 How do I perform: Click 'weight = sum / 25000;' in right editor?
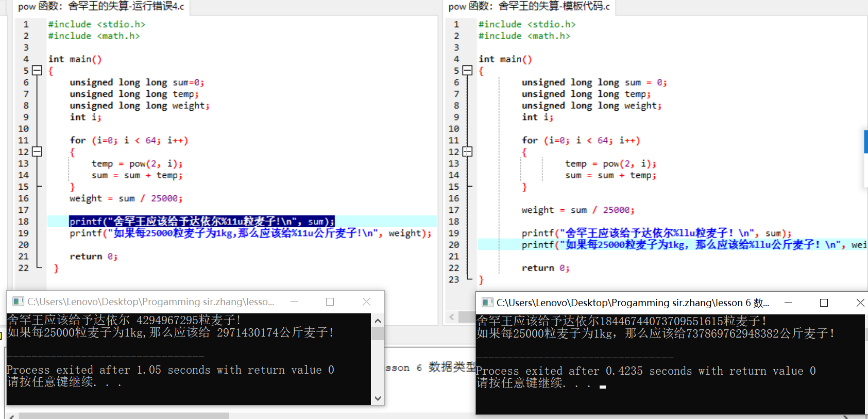point(578,210)
